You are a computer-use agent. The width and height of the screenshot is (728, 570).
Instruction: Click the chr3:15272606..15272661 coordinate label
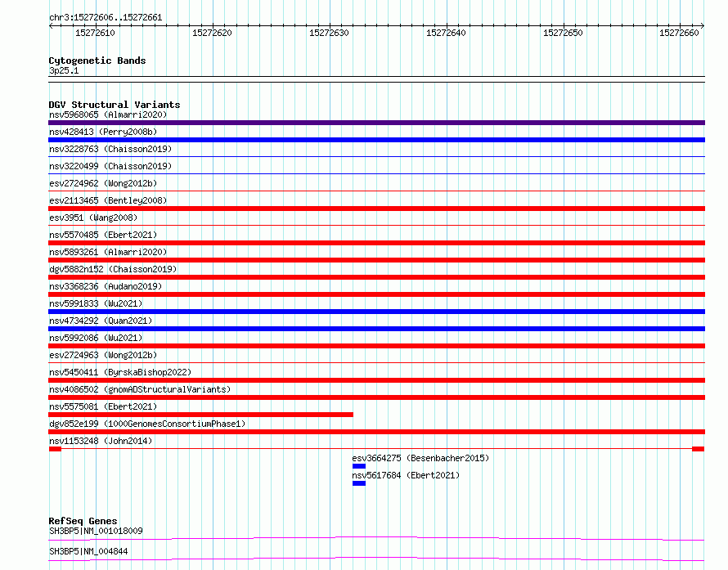(106, 18)
